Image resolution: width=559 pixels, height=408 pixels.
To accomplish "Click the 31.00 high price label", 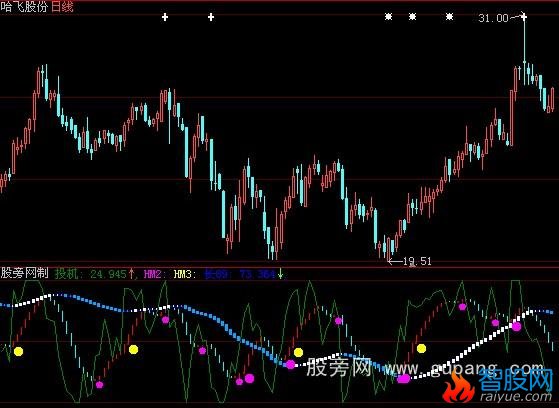I will [x=493, y=18].
